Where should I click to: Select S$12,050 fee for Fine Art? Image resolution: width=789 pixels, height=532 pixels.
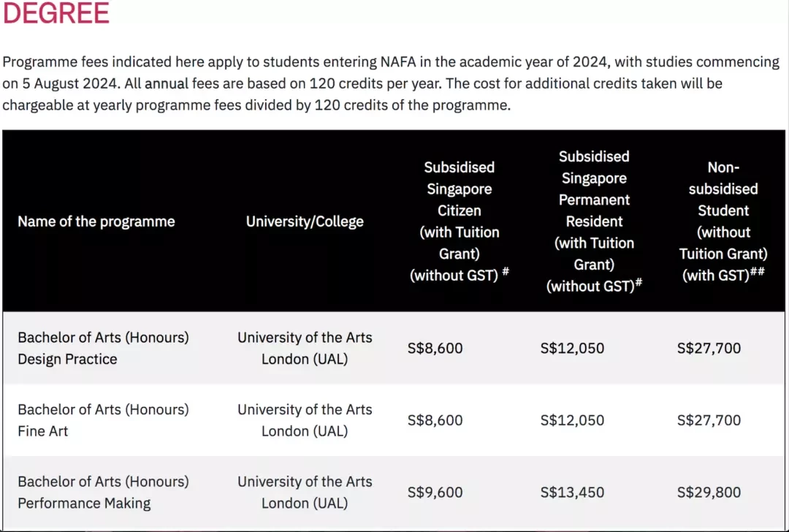pyautogui.click(x=572, y=419)
